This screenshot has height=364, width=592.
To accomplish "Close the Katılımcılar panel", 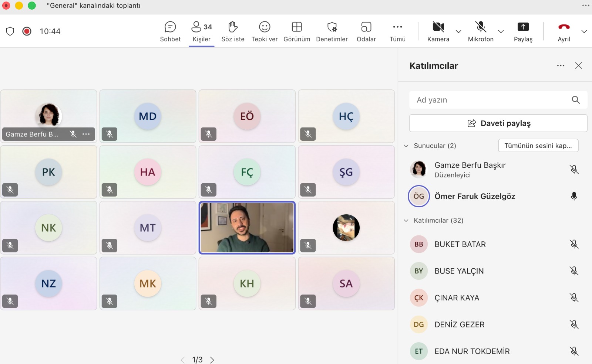I will 579,65.
